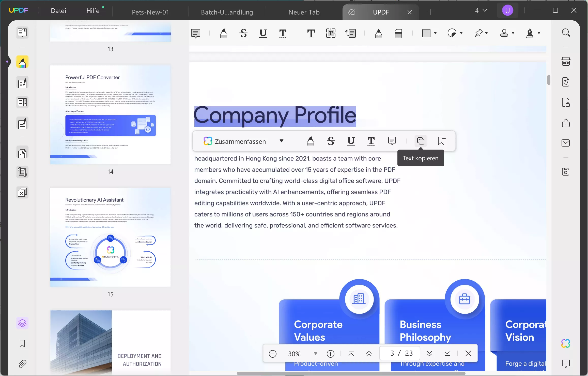
Task: Toggle the bookmarks panel in left sidebar
Action: click(x=22, y=343)
